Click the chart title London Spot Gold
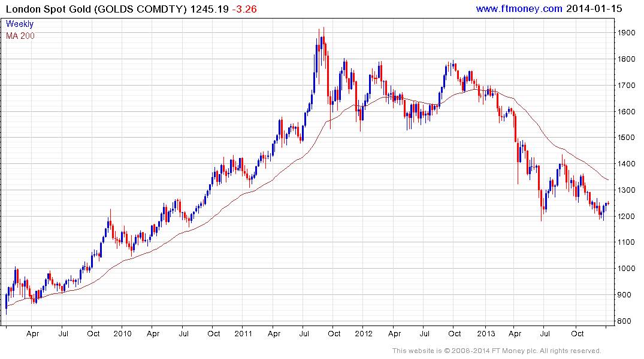Screen dimensions: 644x359 [49, 9]
